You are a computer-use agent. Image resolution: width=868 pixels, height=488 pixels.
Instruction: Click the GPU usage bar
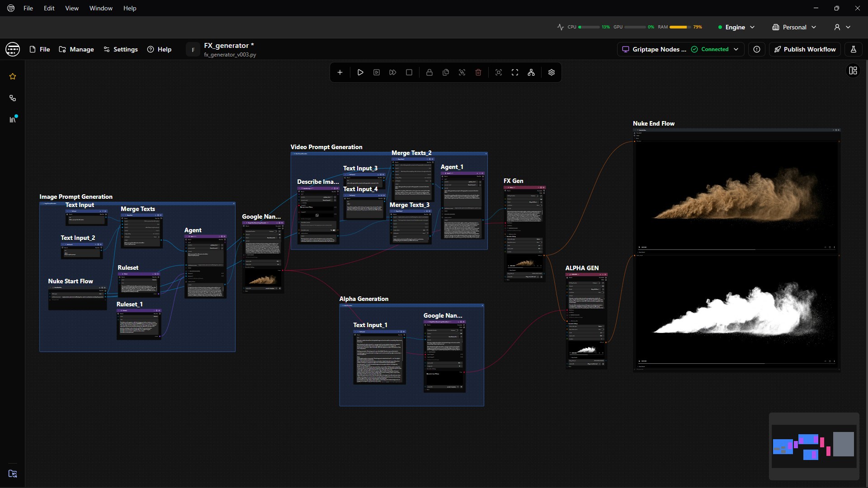(635, 27)
